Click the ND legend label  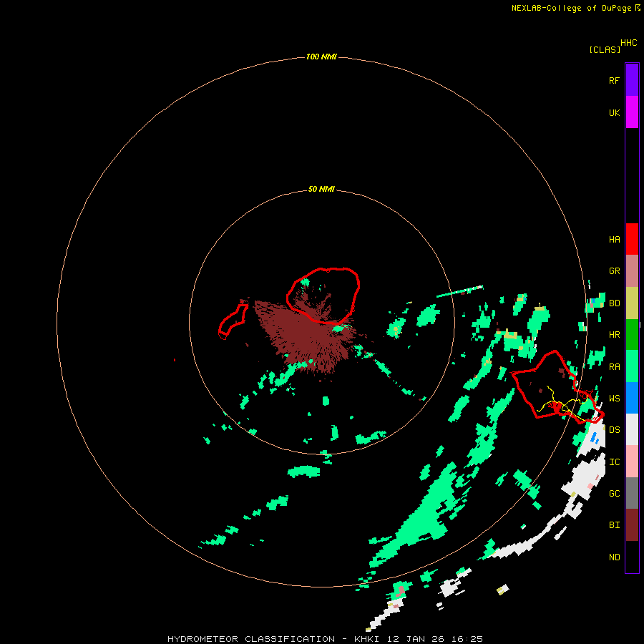(614, 557)
